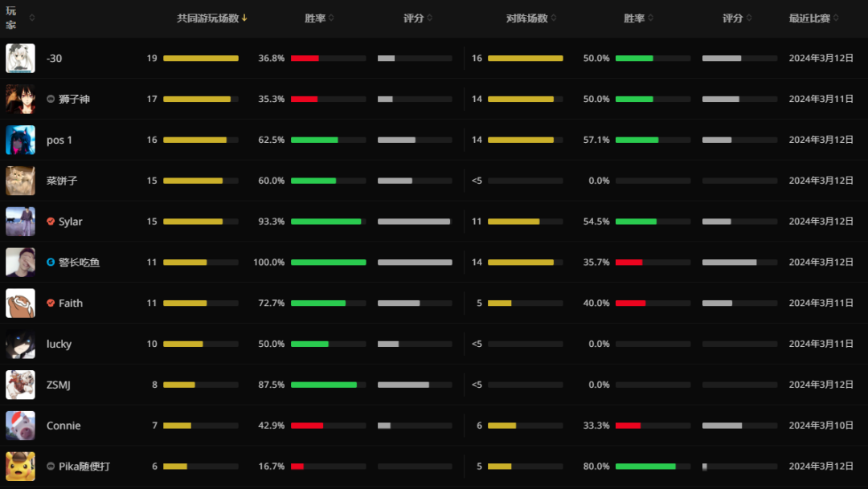Select the 62.5% win rate value
The height and width of the screenshot is (489, 868).
[272, 140]
